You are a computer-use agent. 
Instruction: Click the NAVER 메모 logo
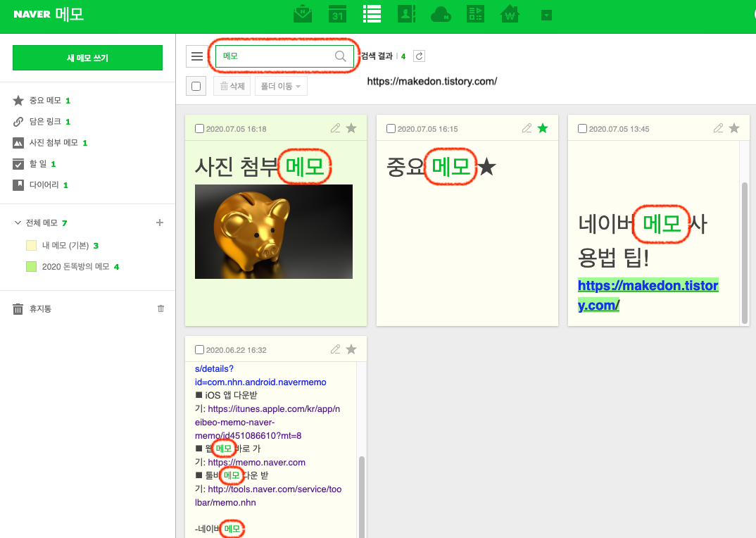[49, 14]
